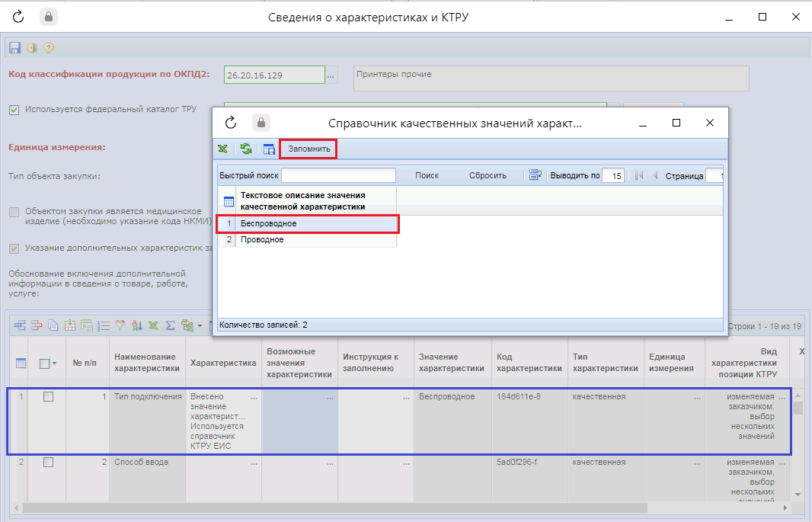Click the A-Z sort icon in the grid toolbar
The image size is (812, 522).
click(x=137, y=326)
